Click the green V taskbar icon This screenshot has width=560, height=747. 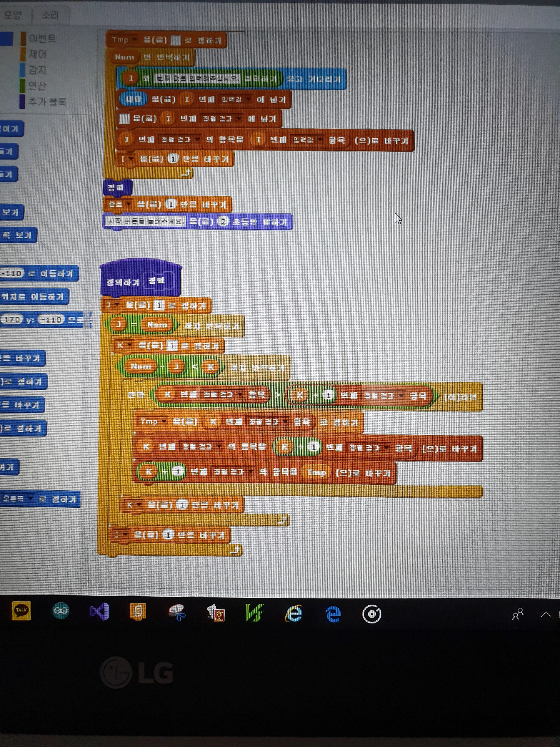[x=254, y=613]
